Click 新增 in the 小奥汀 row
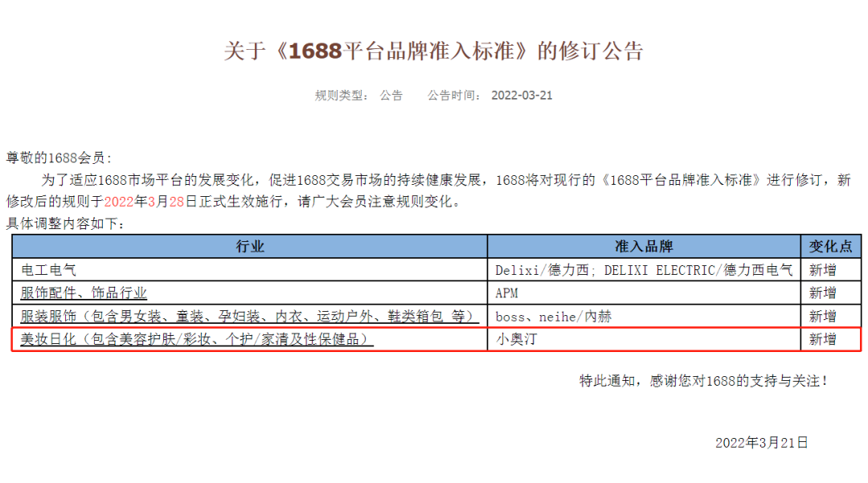The height and width of the screenshot is (483, 868). click(823, 339)
